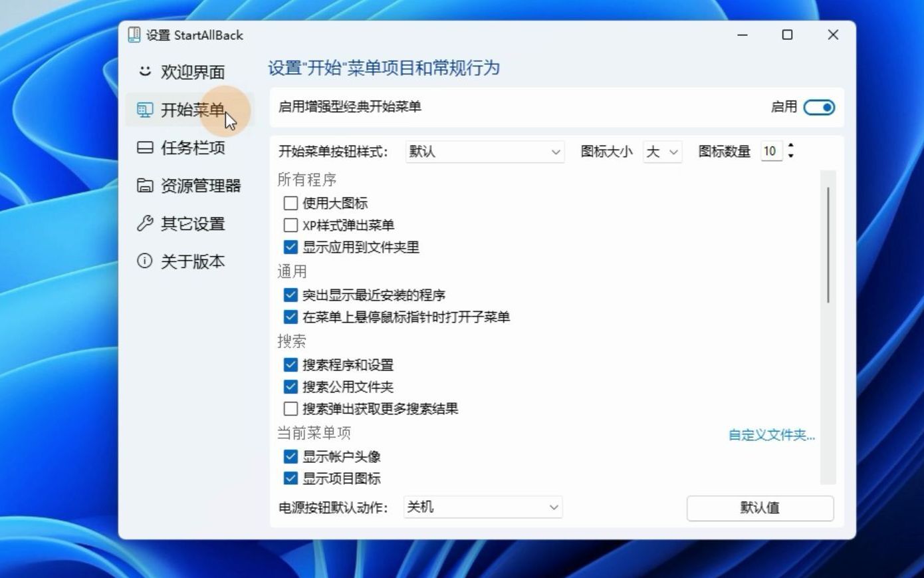This screenshot has width=924, height=578.
Task: Close the StartAllBack settings window
Action: pos(833,35)
